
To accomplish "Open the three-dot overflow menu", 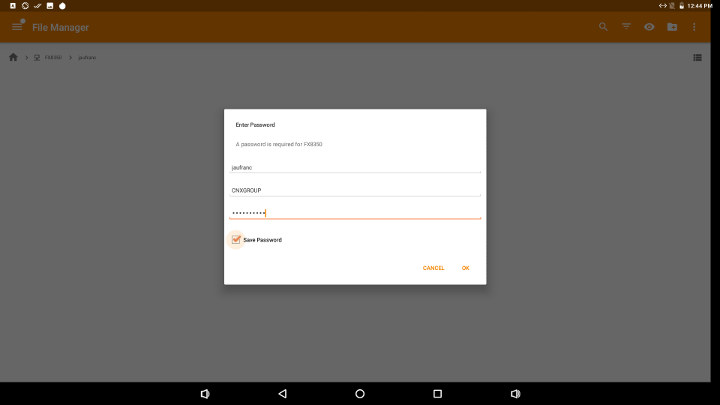I will tap(695, 27).
